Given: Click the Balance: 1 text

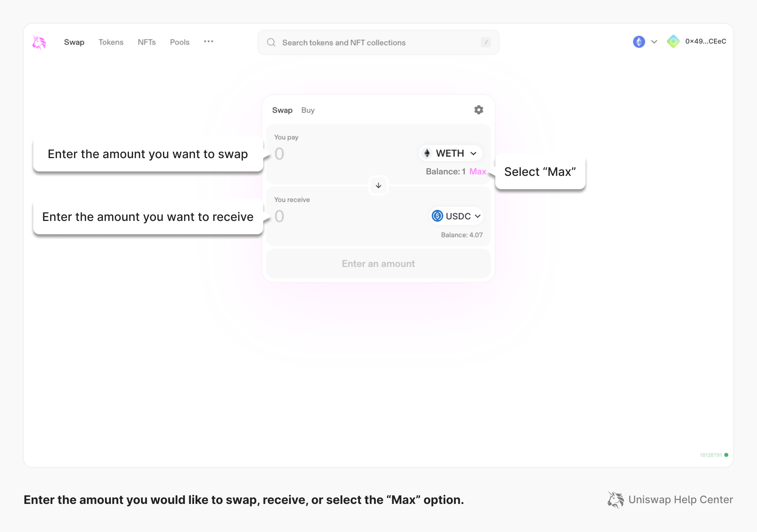Looking at the screenshot, I should 445,171.
